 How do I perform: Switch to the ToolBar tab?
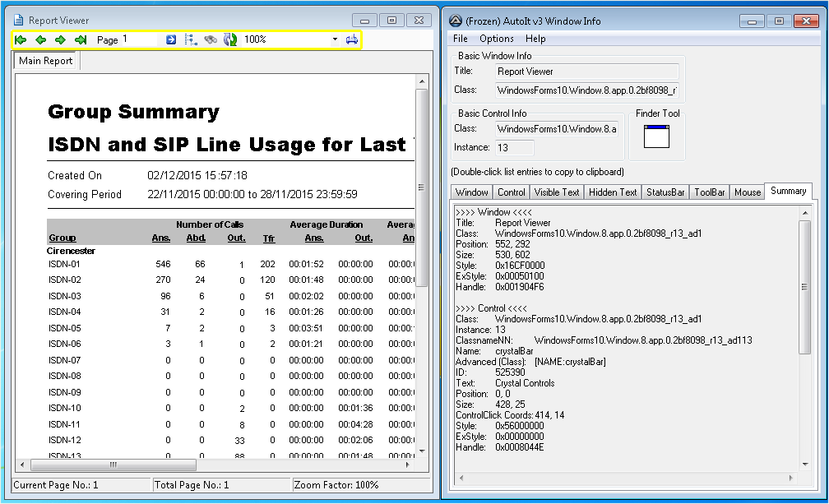[x=709, y=192]
